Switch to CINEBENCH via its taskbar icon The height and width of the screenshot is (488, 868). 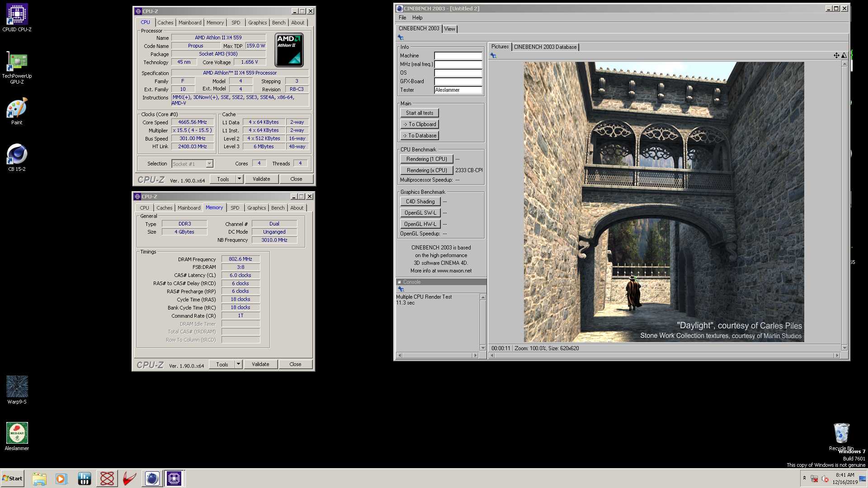pos(152,479)
